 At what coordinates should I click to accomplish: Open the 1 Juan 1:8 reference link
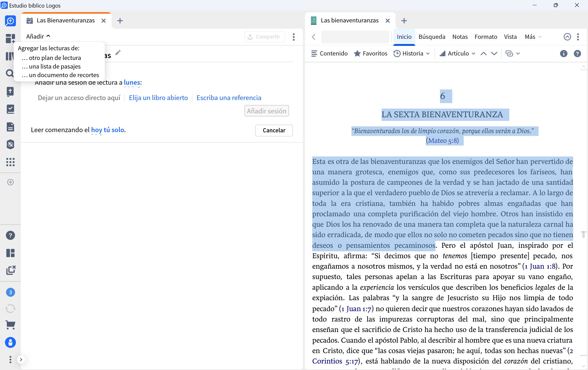click(540, 266)
